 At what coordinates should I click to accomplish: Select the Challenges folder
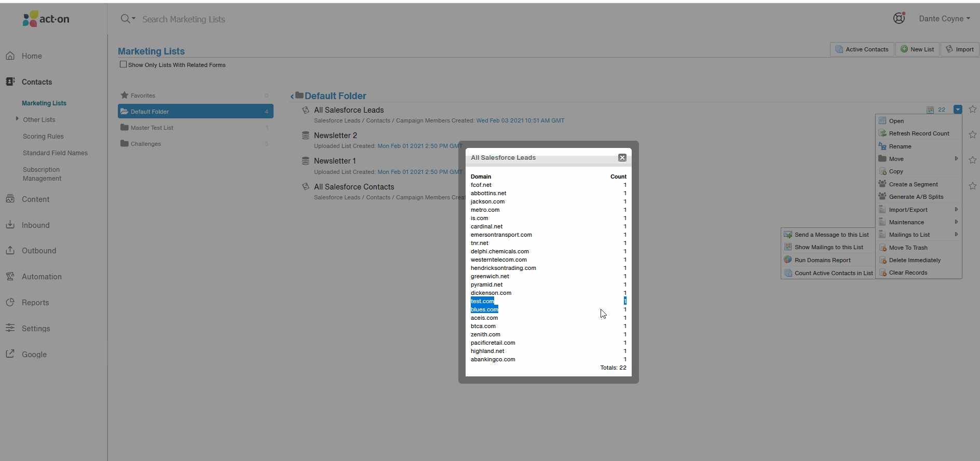(196, 144)
